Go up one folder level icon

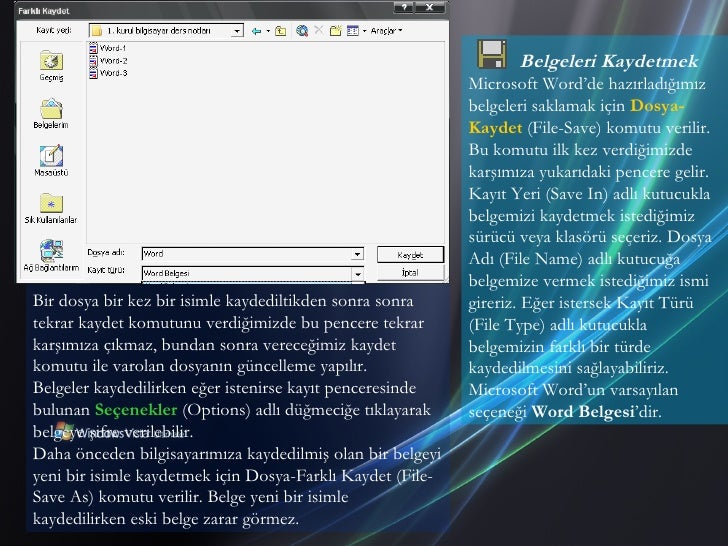tap(280, 31)
